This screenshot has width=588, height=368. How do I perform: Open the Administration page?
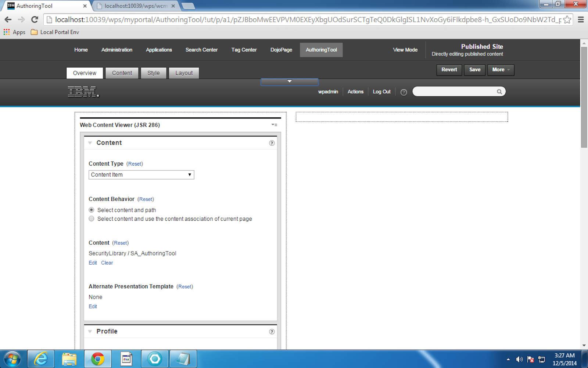[117, 50]
